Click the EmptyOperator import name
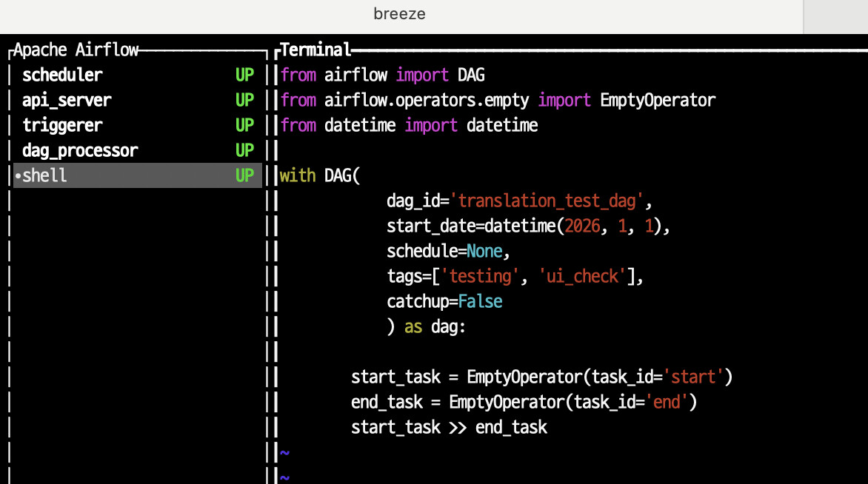Viewport: 868px width, 484px height. pos(658,100)
